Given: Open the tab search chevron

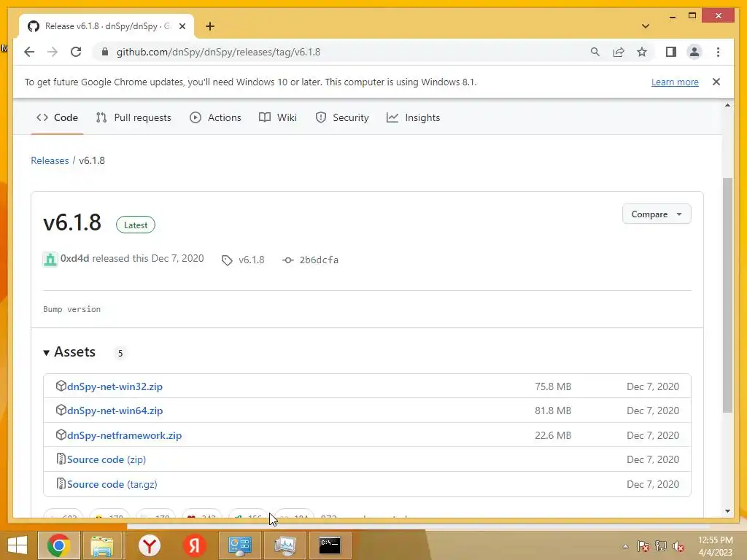Looking at the screenshot, I should [x=646, y=26].
